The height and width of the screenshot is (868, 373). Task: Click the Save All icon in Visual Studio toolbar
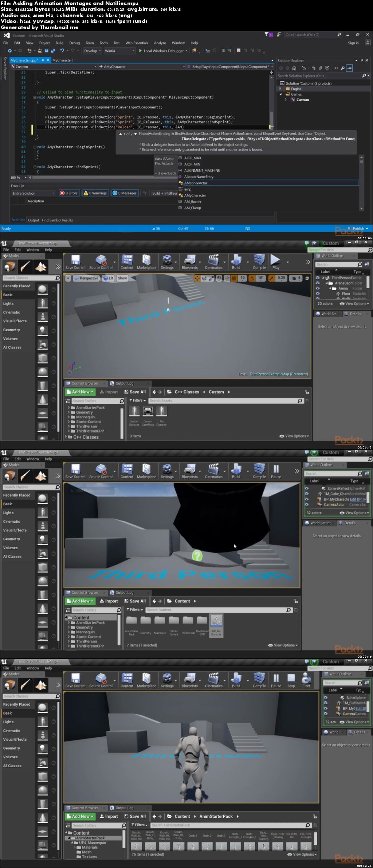pyautogui.click(x=53, y=51)
